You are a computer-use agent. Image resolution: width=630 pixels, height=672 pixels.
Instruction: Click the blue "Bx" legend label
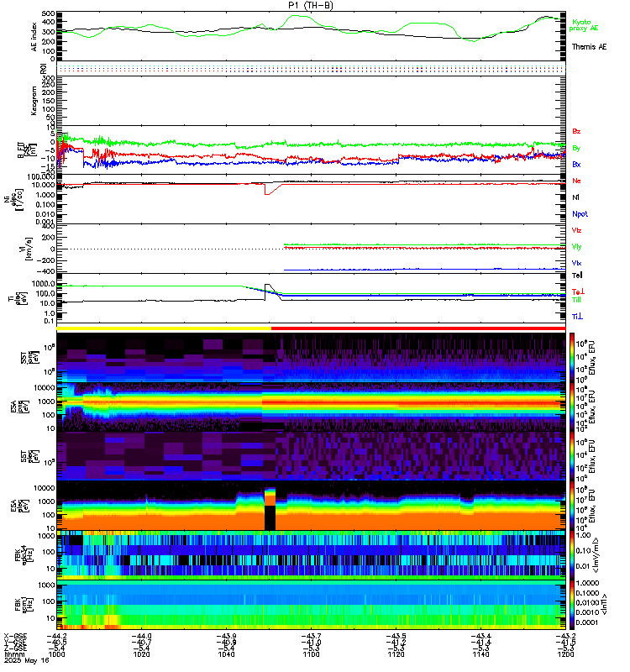click(x=576, y=164)
